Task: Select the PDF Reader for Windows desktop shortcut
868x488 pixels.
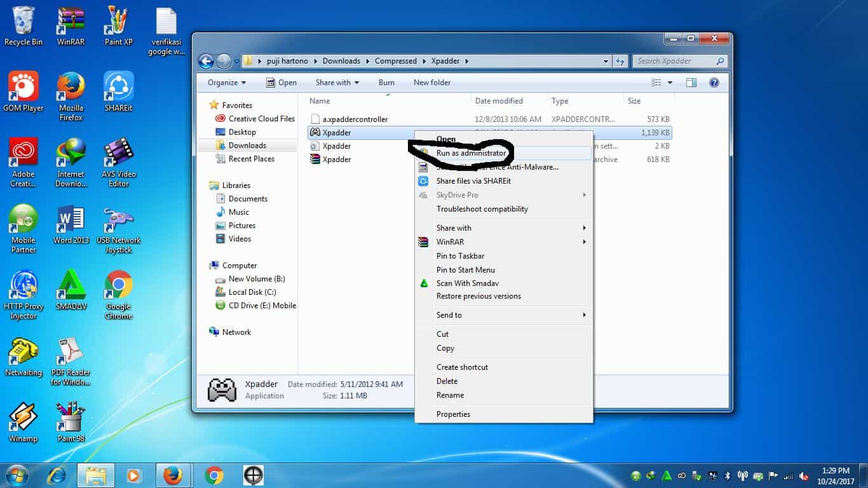Action: (71, 361)
